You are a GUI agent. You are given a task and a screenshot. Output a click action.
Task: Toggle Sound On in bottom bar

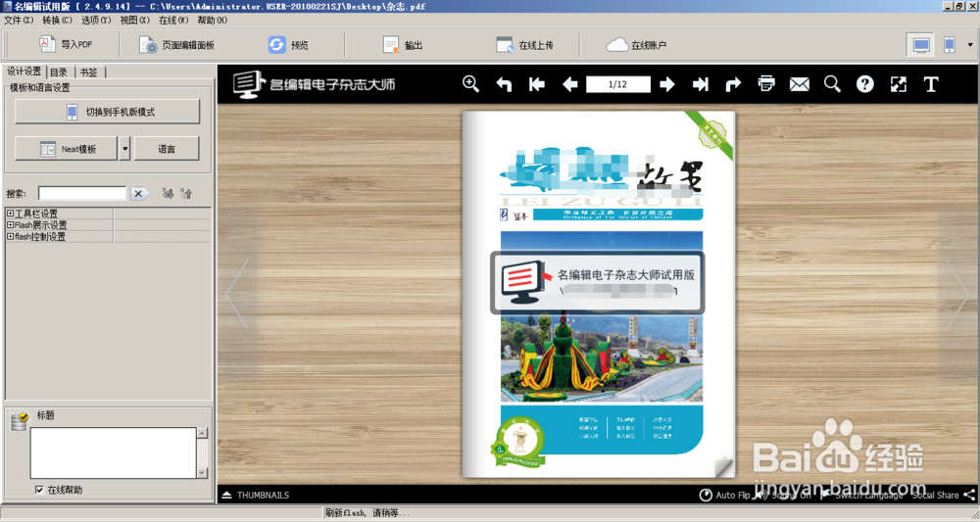(x=783, y=495)
